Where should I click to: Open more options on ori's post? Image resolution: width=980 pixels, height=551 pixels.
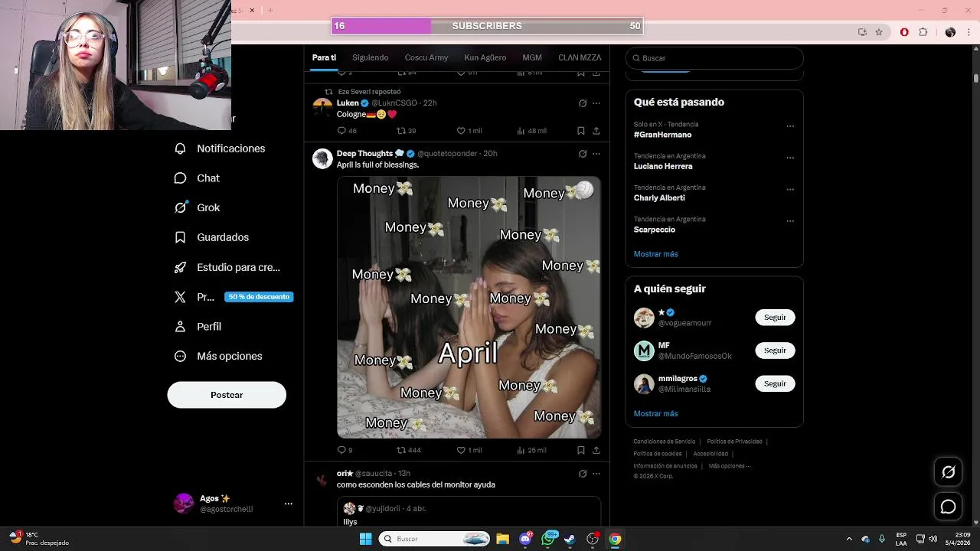tap(596, 474)
